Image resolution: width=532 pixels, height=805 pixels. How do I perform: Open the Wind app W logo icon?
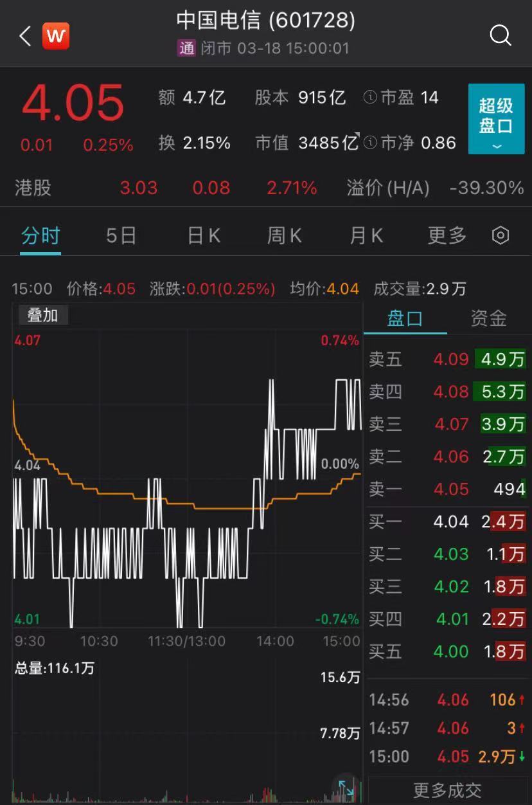(x=56, y=36)
